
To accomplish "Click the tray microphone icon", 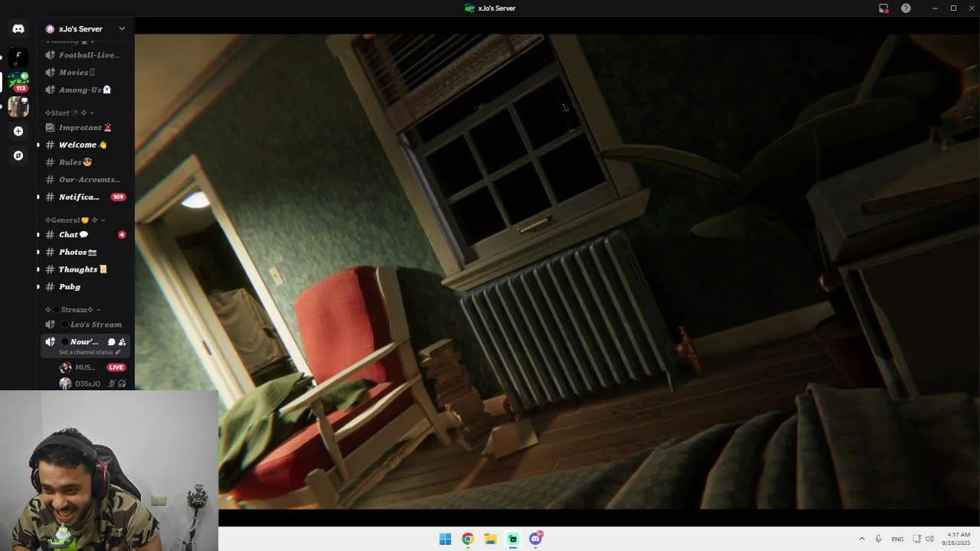I will point(878,539).
